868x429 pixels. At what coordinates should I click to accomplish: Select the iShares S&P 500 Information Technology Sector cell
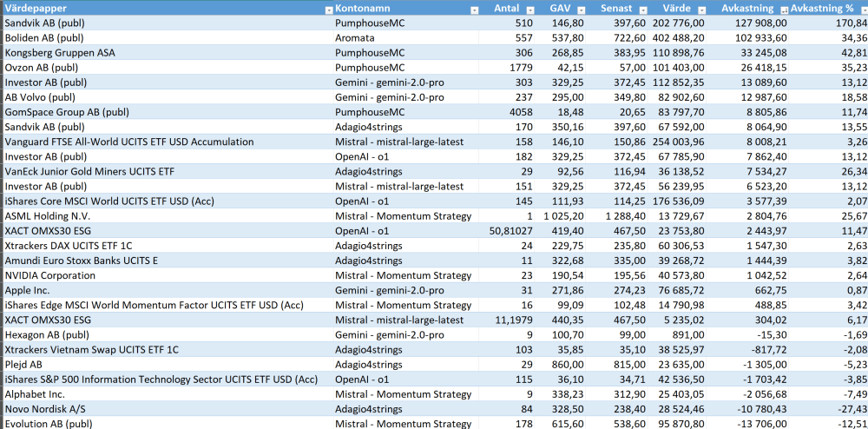click(x=168, y=379)
